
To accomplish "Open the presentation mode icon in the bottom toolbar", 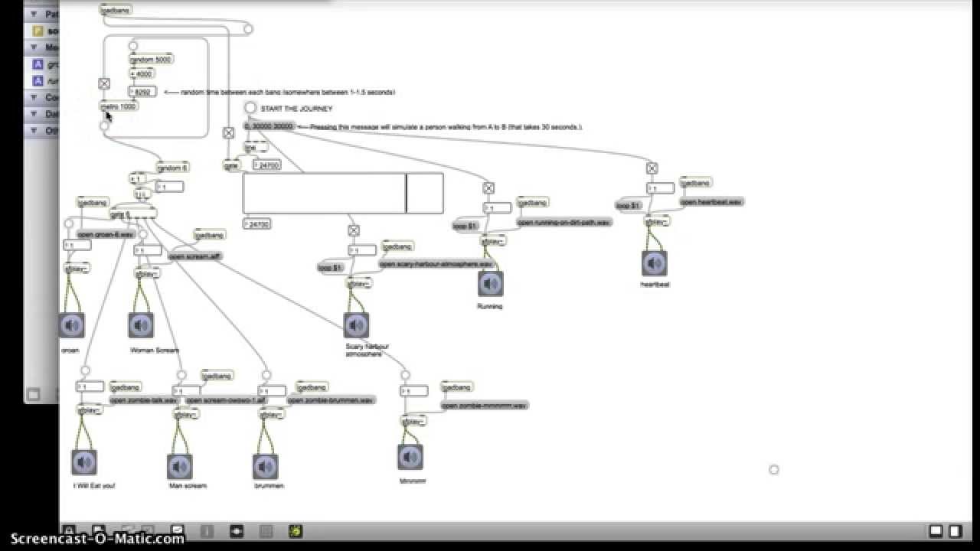I will click(177, 530).
